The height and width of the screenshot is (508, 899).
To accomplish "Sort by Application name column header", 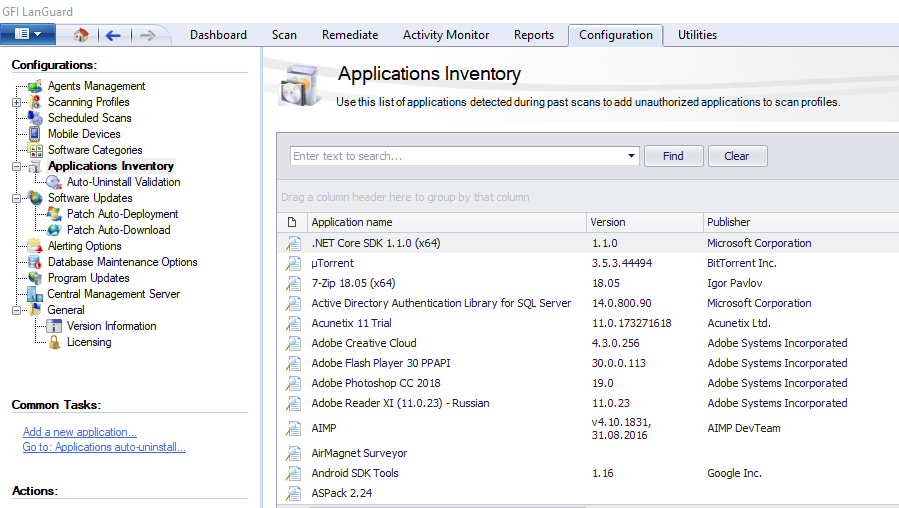I will click(447, 222).
